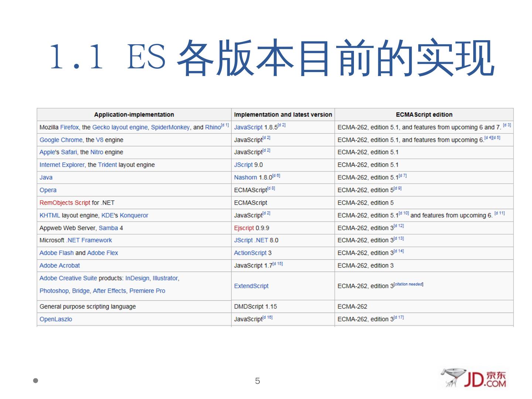Follow the After Effects link

pyautogui.click(x=109, y=291)
